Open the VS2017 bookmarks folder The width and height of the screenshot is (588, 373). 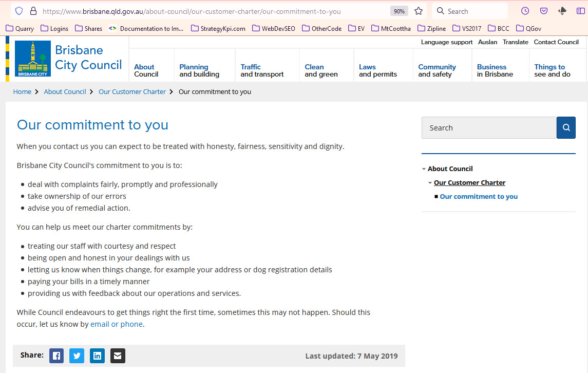[467, 29]
